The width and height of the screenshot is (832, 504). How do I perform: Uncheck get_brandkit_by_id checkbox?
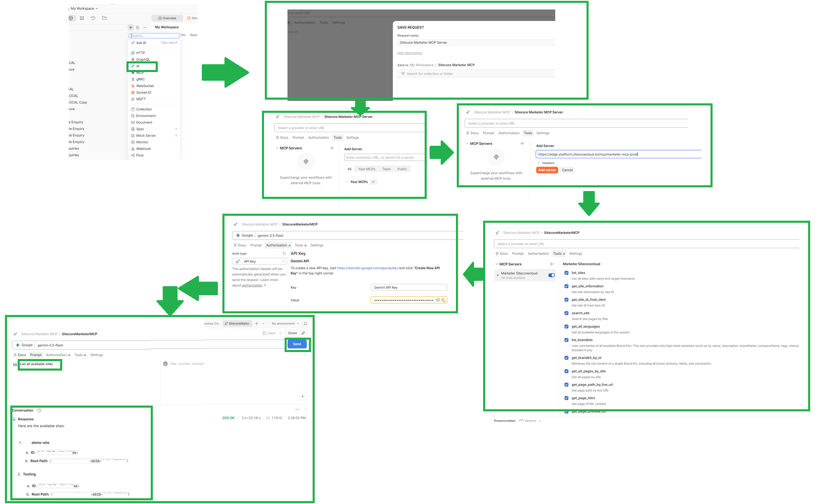point(566,358)
